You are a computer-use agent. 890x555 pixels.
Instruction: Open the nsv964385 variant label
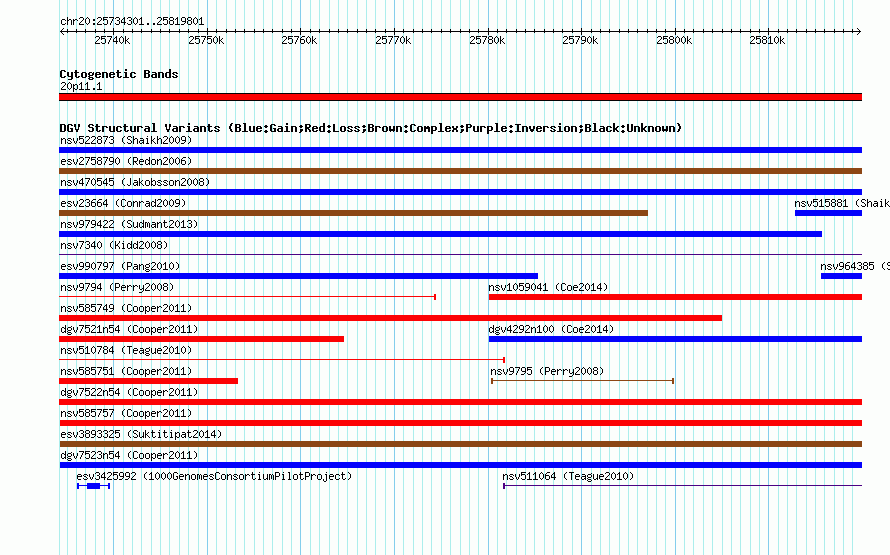click(x=855, y=266)
